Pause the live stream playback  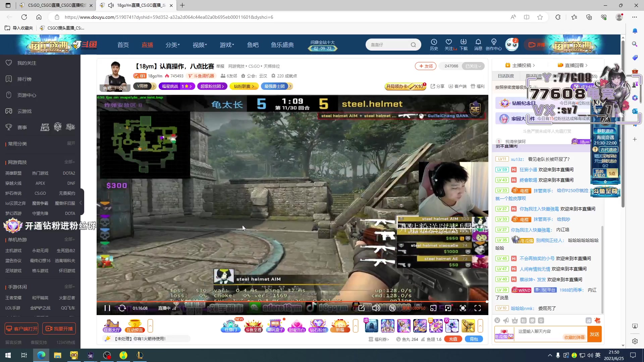click(107, 308)
